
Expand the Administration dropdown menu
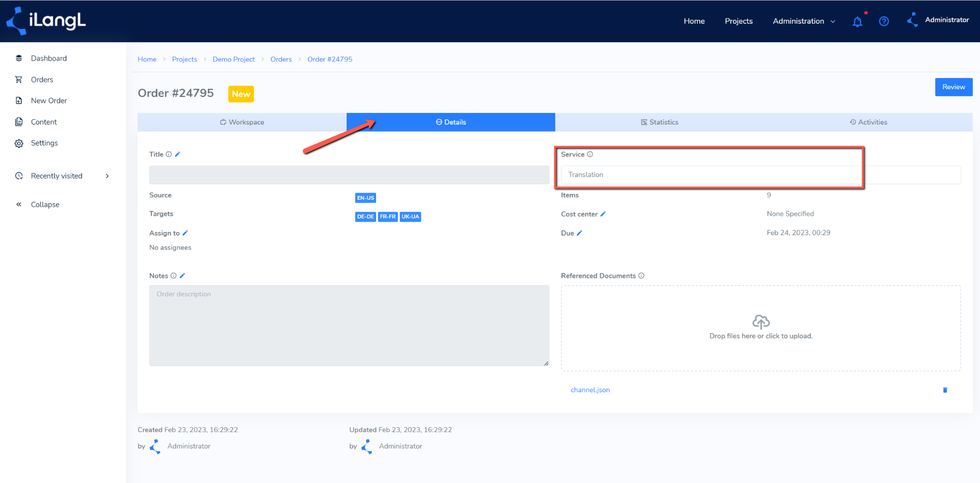804,21
